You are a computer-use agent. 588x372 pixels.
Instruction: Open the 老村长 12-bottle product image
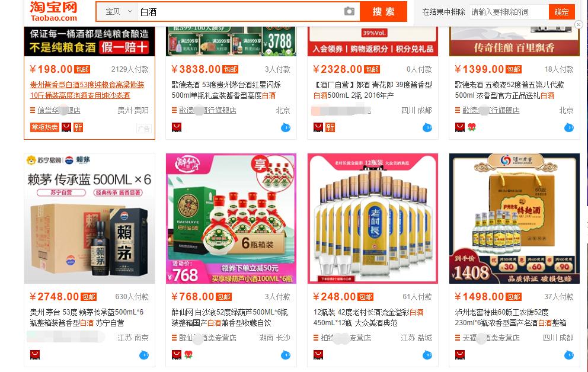pos(373,219)
